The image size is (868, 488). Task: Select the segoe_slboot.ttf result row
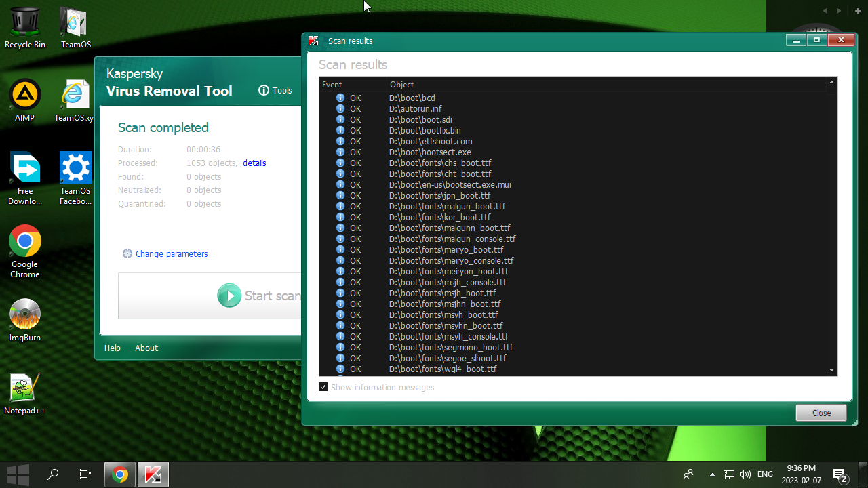(574, 358)
